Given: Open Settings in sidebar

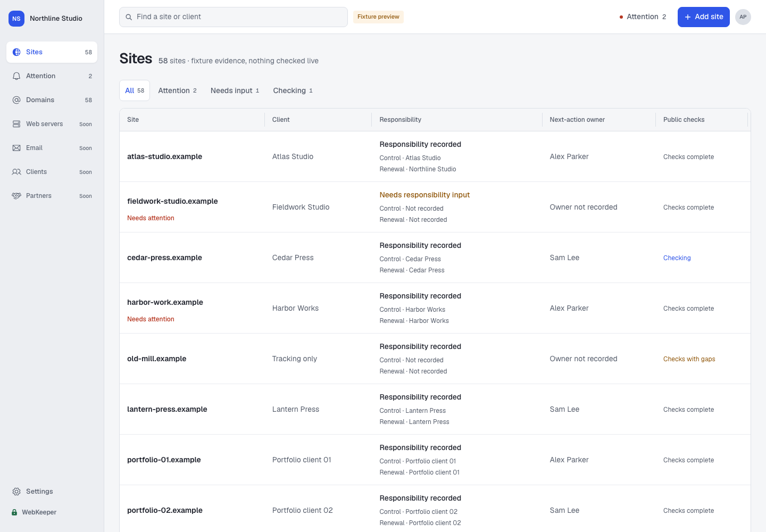Looking at the screenshot, I should tap(52, 492).
